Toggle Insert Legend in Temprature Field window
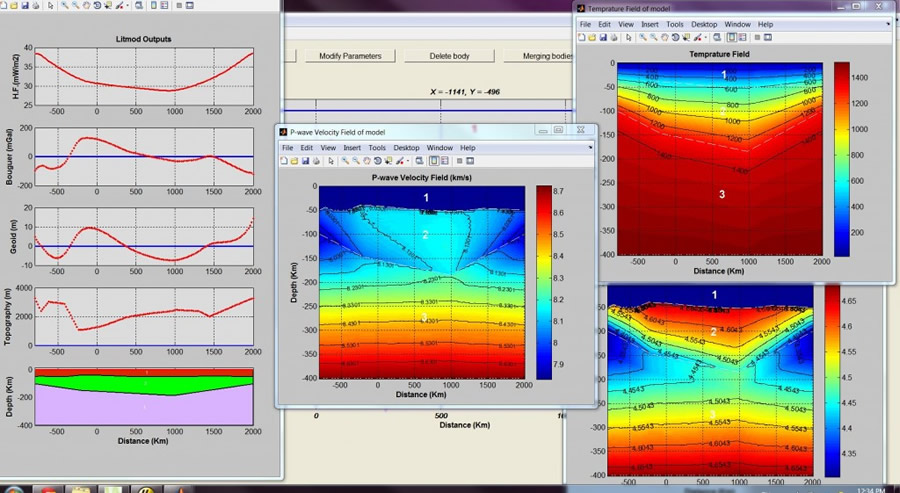 [x=742, y=37]
